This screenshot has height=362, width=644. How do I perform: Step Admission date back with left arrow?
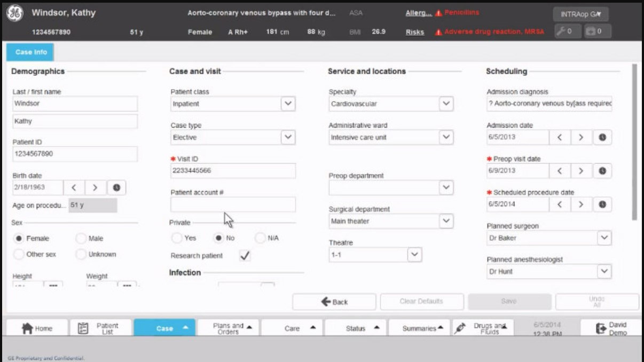[x=560, y=137]
